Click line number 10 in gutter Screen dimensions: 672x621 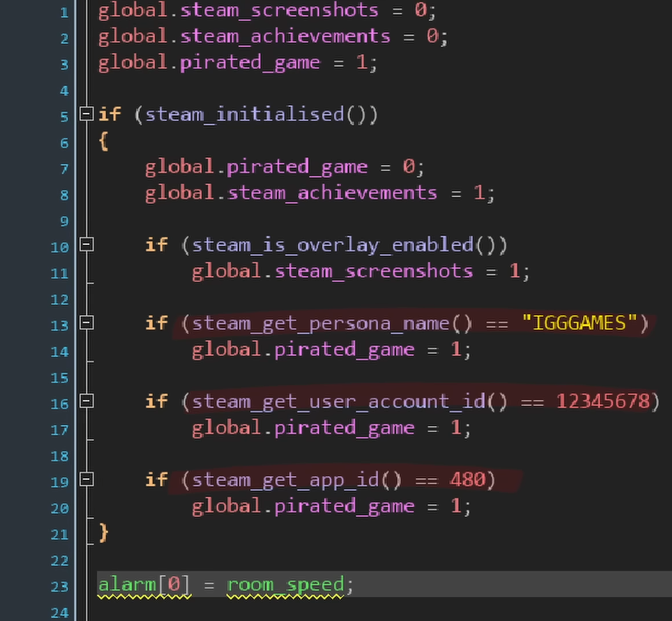click(x=60, y=247)
